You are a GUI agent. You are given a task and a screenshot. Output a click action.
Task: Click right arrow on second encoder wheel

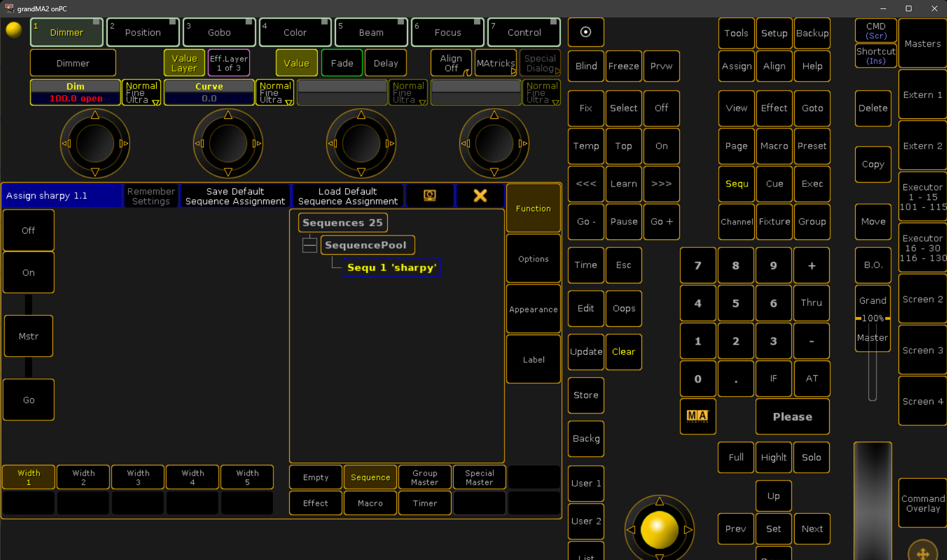click(x=256, y=144)
